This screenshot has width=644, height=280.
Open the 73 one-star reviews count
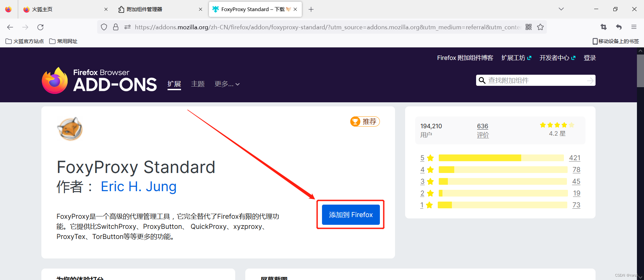576,205
